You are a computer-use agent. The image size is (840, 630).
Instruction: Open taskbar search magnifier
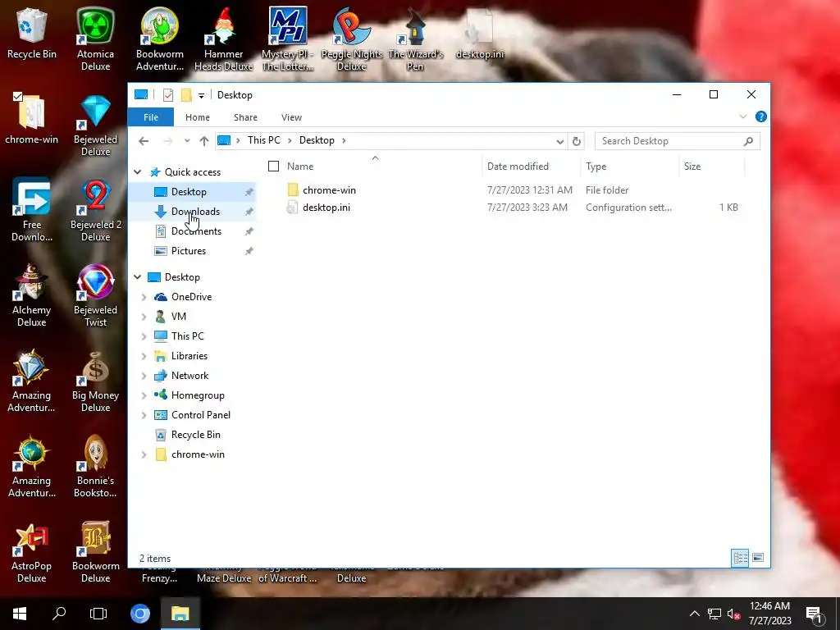(x=59, y=614)
